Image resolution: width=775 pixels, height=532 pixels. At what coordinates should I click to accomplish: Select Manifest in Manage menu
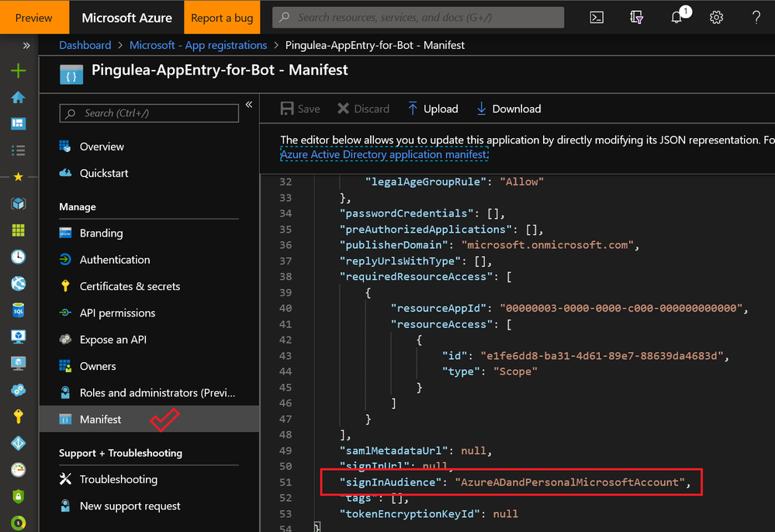point(101,420)
